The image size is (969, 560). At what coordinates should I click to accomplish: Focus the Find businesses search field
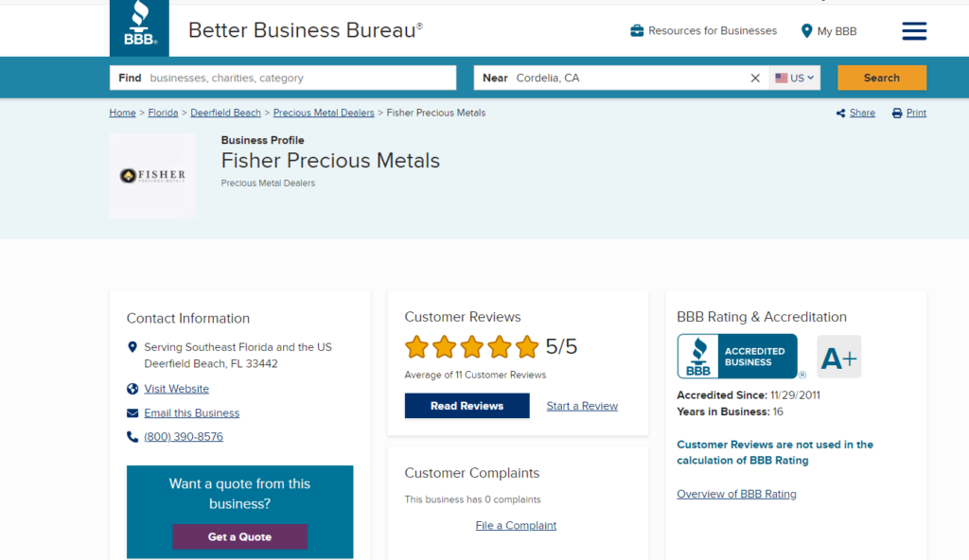point(283,78)
